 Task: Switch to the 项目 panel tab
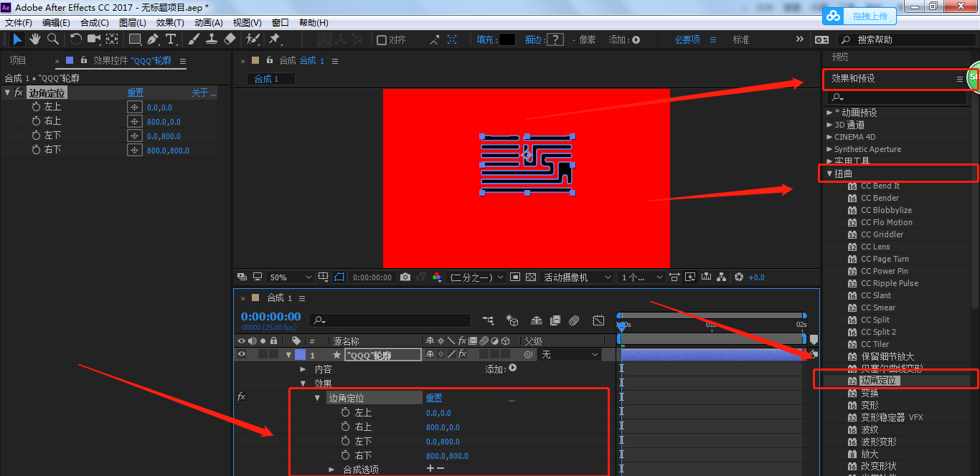(18, 61)
